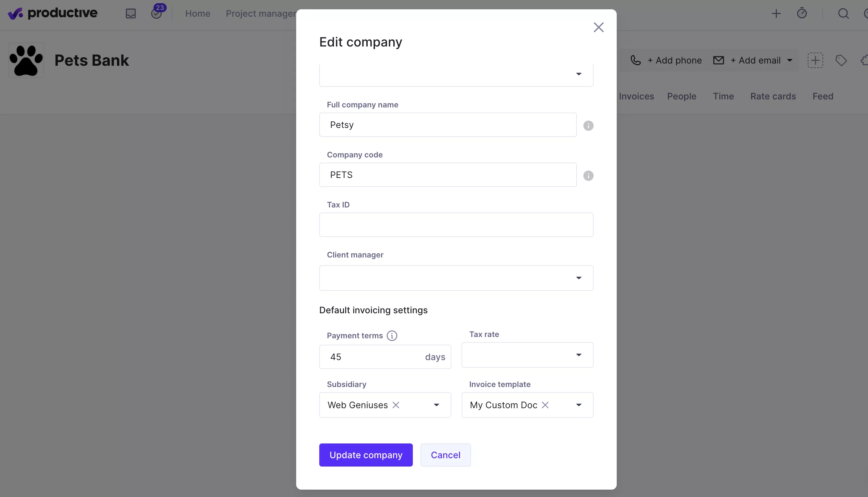Click the Cancel button
Image resolution: width=868 pixels, height=497 pixels.
[445, 455]
